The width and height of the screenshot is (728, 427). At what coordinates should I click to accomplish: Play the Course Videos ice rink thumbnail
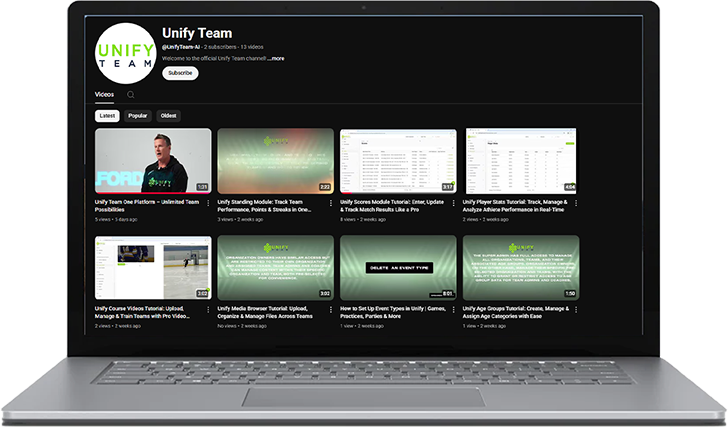pos(153,268)
